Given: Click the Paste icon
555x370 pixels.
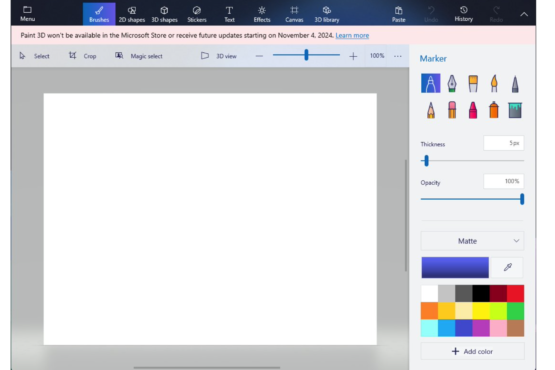Looking at the screenshot, I should 399,10.
